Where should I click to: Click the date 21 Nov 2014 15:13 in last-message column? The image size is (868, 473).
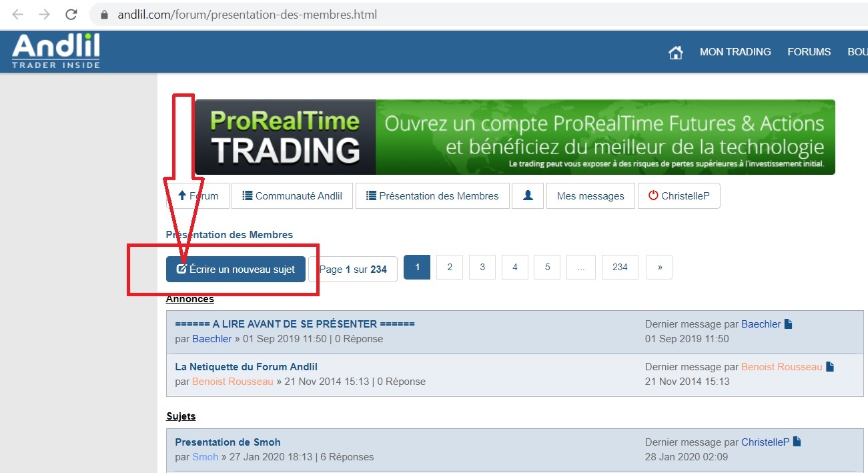click(x=687, y=382)
